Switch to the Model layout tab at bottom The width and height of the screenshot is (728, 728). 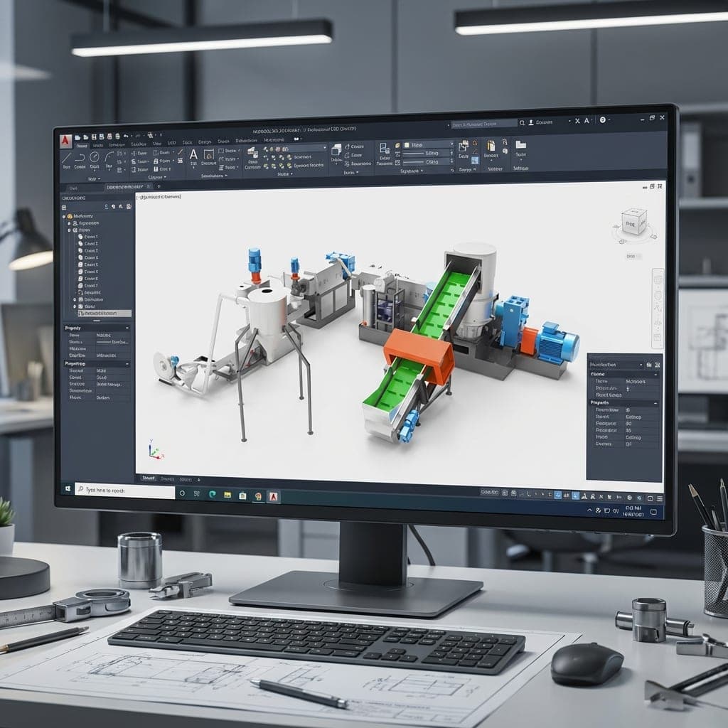tap(149, 479)
